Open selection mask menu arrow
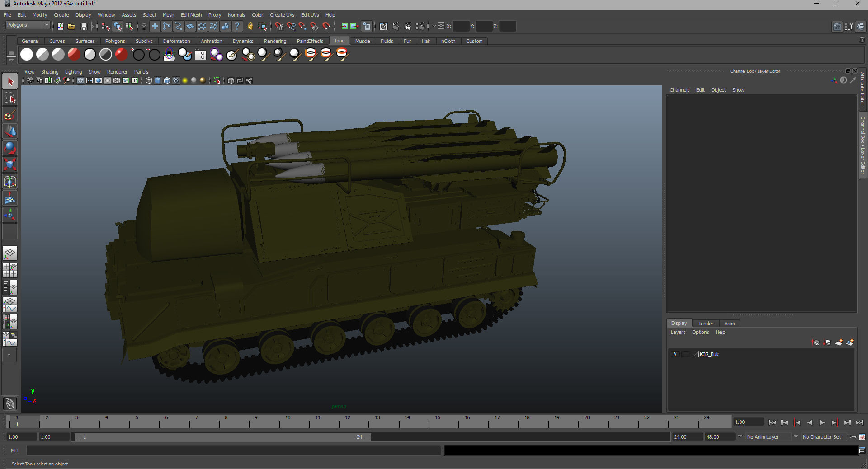868x469 pixels. pyautogui.click(x=144, y=26)
